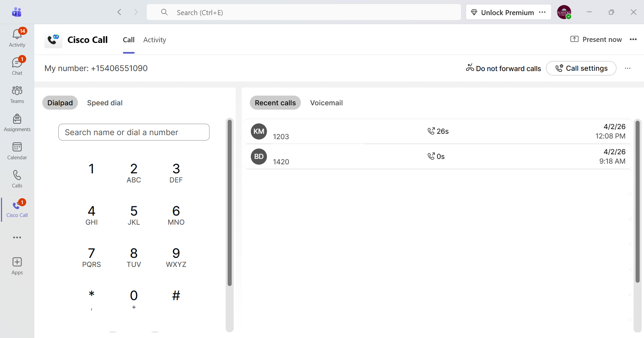
Task: Expand more apps ellipsis in sidebar
Action: 17,237
